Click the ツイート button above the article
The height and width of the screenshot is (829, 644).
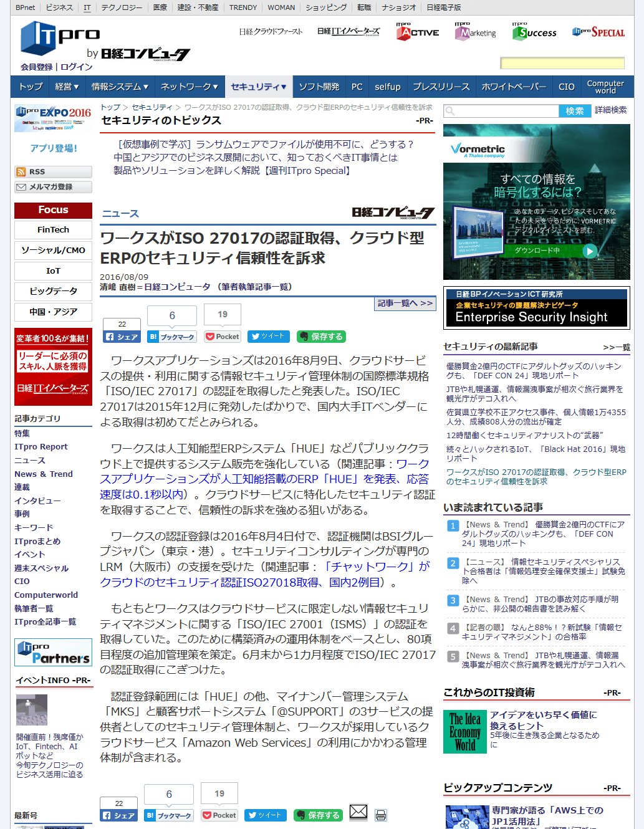[x=269, y=337]
